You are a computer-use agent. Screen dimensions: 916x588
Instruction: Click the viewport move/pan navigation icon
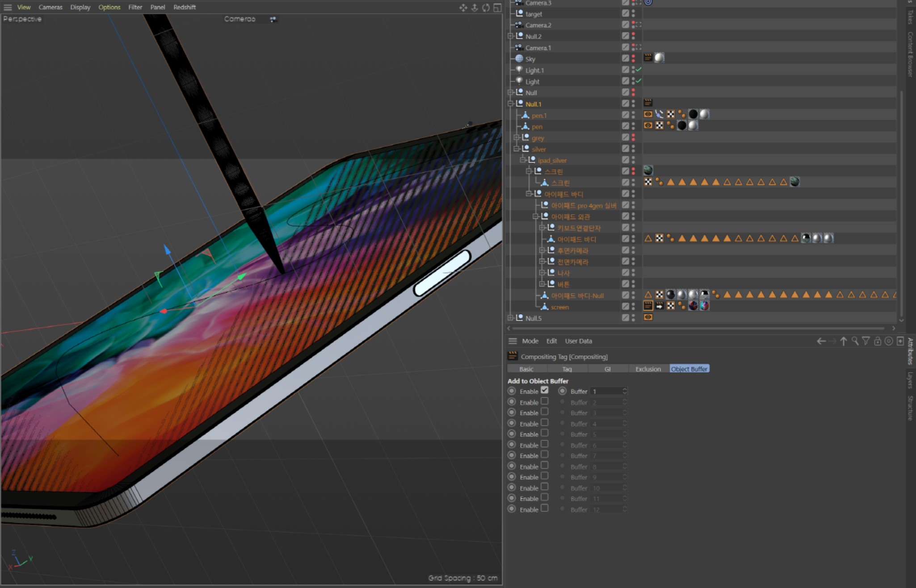pos(463,8)
